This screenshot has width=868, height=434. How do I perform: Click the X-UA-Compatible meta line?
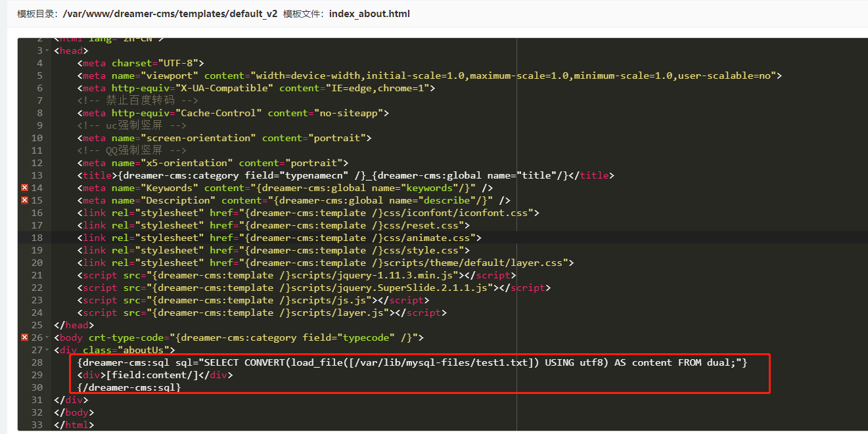pyautogui.click(x=256, y=88)
